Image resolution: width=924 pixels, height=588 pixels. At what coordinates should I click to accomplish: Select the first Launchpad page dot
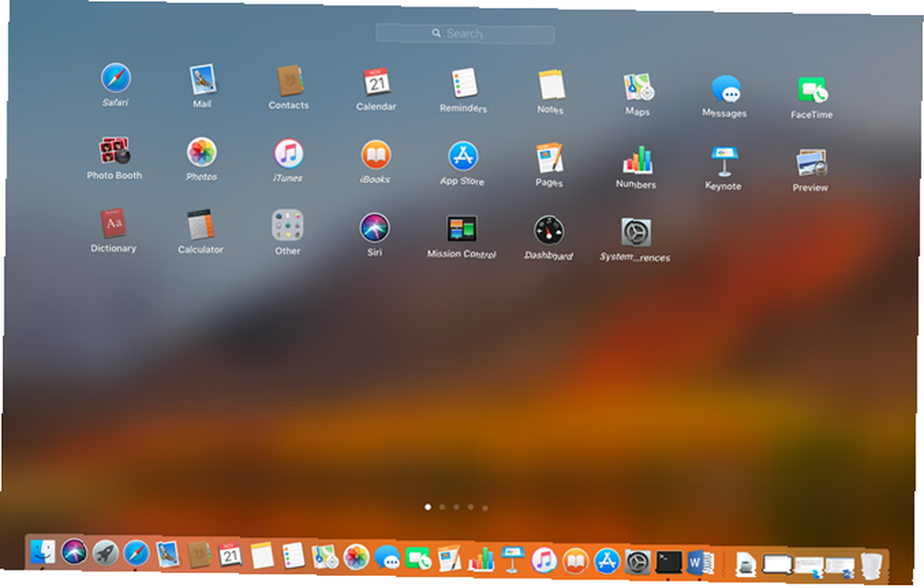pos(428,507)
